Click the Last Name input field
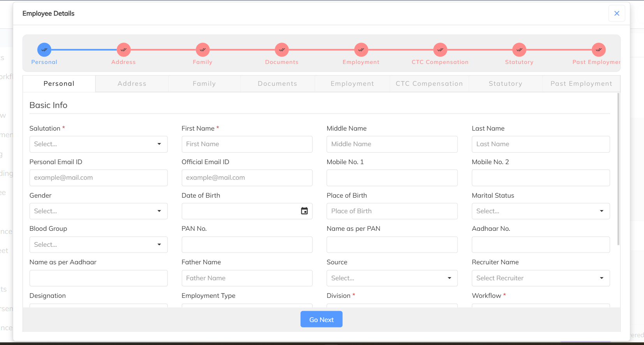The width and height of the screenshot is (644, 345). (541, 144)
